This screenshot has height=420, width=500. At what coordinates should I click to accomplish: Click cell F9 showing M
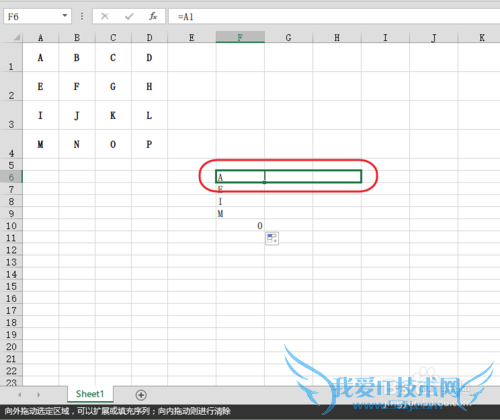point(240,213)
